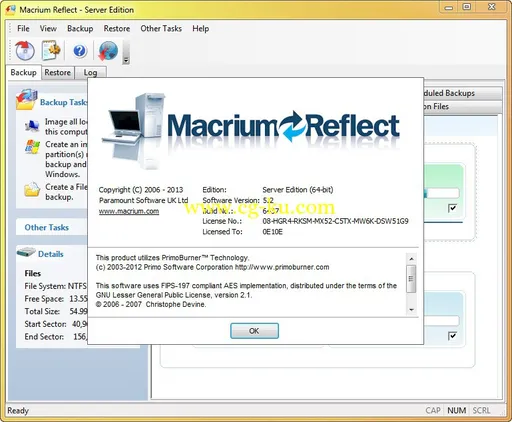512x422 pixels.
Task: Click the Create Rescue CD toolbar icon
Action: coord(25,51)
